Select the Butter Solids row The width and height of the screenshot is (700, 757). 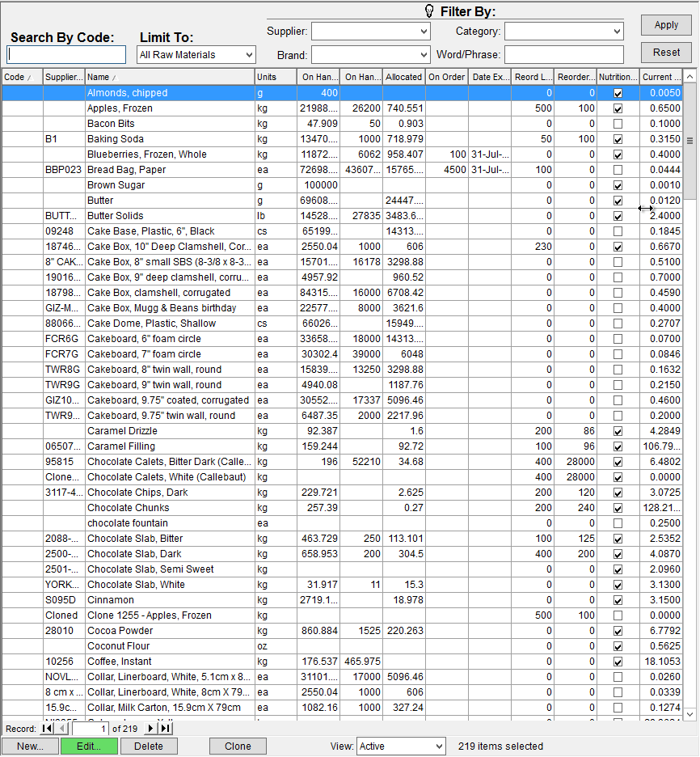click(342, 216)
